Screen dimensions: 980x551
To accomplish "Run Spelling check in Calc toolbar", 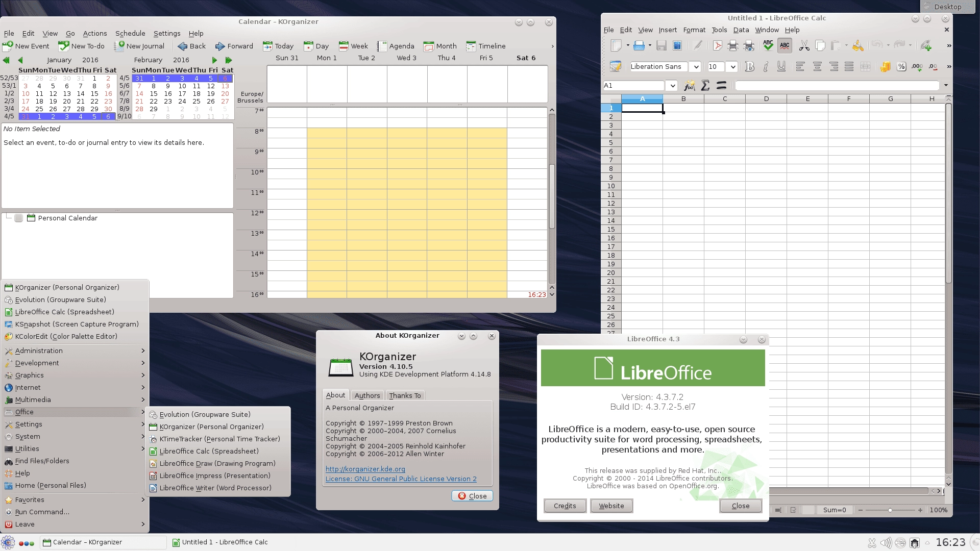I will pyautogui.click(x=768, y=46).
